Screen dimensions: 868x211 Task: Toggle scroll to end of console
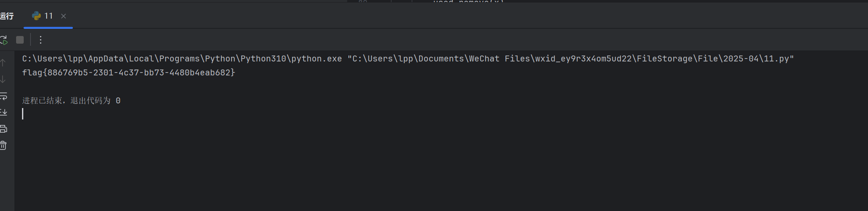tap(3, 112)
